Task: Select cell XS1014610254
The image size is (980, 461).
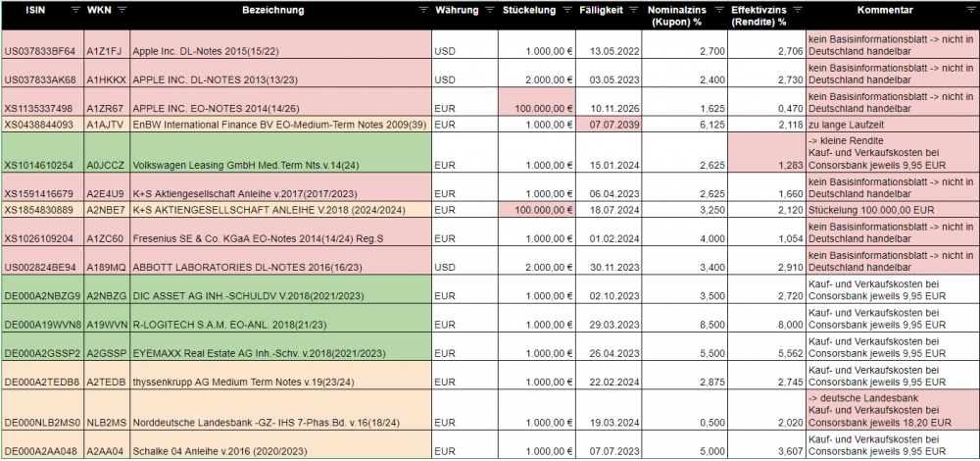Action: [x=42, y=152]
